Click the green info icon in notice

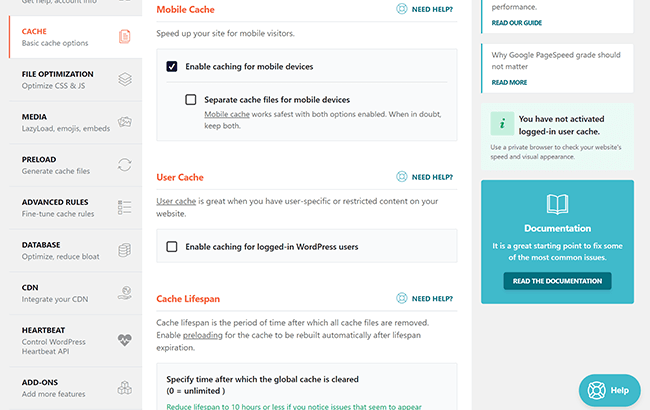coord(502,124)
